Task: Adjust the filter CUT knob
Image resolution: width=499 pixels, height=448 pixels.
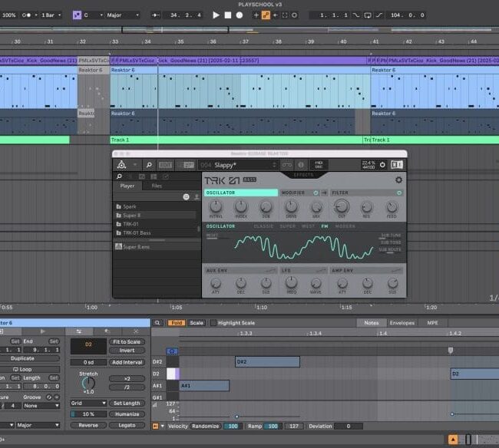Action: [342, 206]
